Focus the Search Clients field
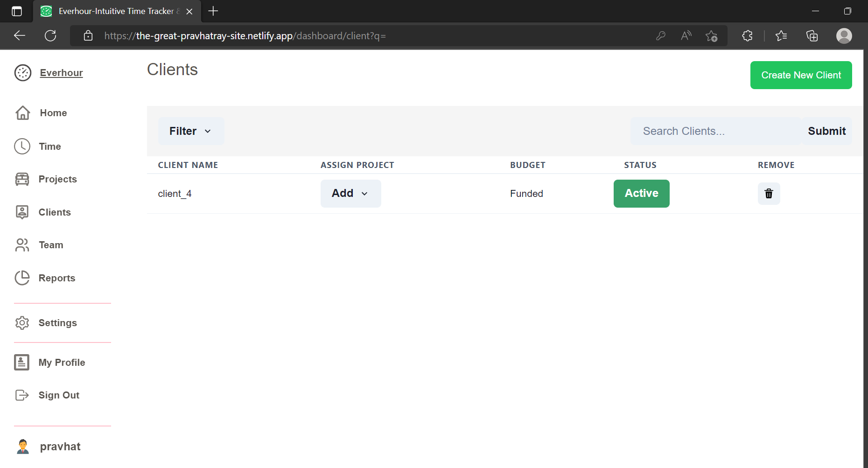 pos(716,131)
